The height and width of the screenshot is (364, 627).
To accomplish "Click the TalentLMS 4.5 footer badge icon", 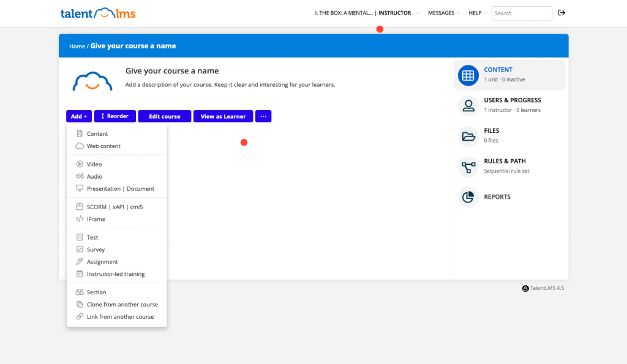I will pyautogui.click(x=525, y=289).
